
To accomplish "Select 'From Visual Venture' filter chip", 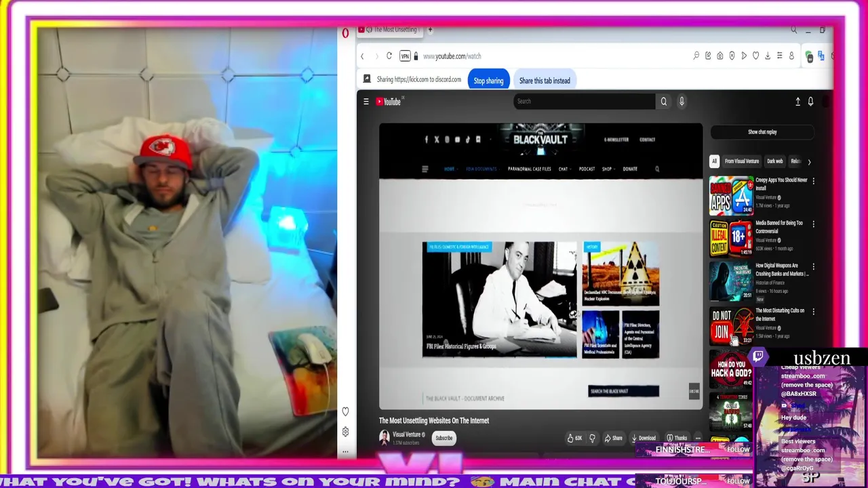I will 741,161.
